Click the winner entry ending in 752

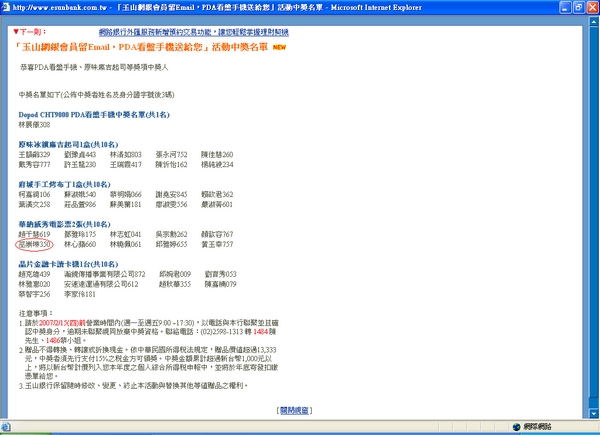click(171, 155)
